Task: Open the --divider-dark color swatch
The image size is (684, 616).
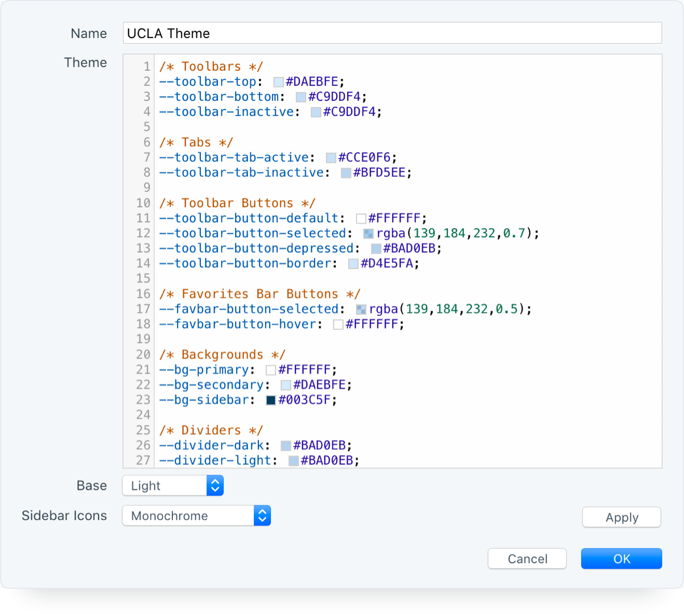Action: (285, 445)
